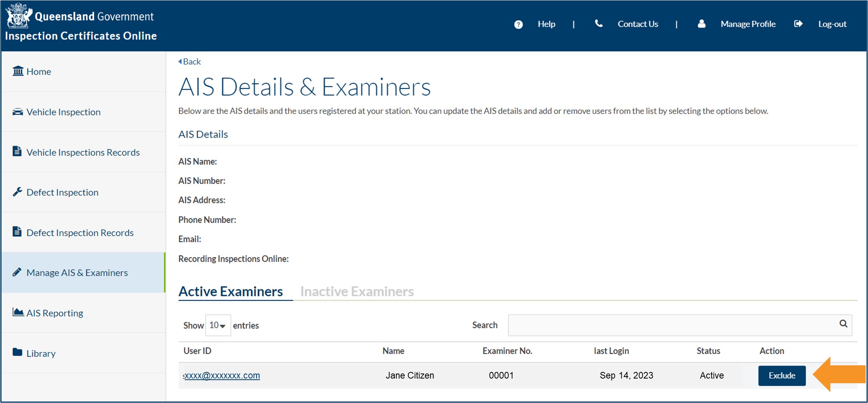This screenshot has width=868, height=403.
Task: Click the folder icon next to Library
Action: point(17,352)
